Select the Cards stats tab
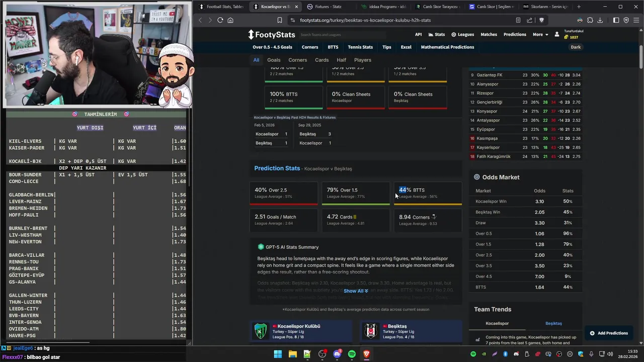The image size is (644, 362). 321,60
